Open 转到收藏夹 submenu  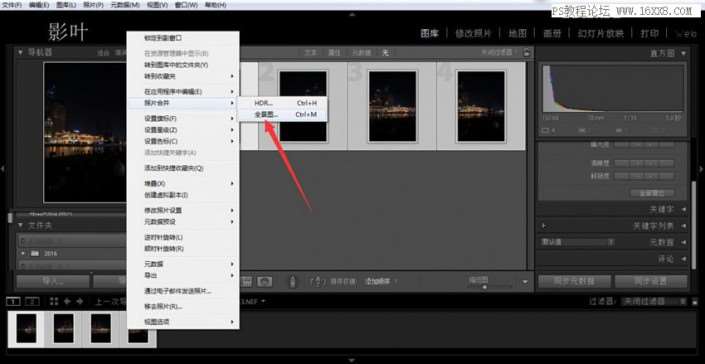click(183, 76)
